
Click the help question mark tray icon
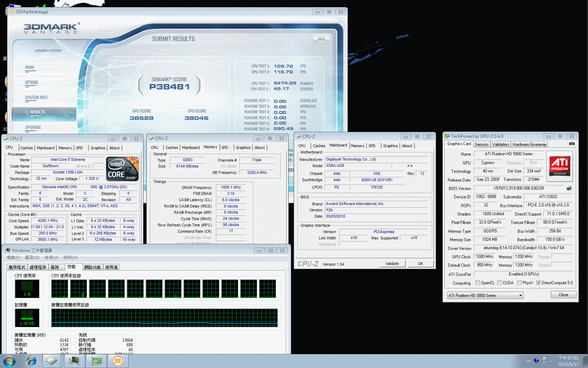tap(536, 360)
